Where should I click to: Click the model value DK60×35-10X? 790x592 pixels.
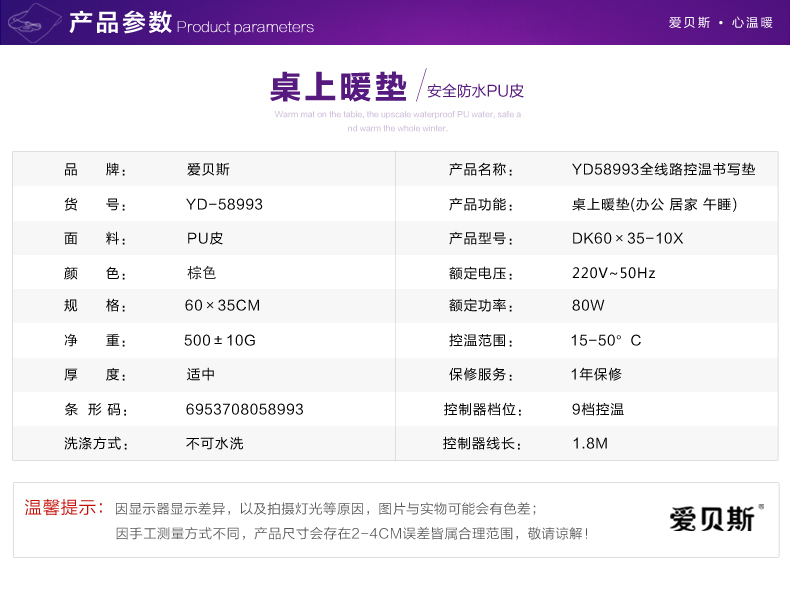[627, 238]
